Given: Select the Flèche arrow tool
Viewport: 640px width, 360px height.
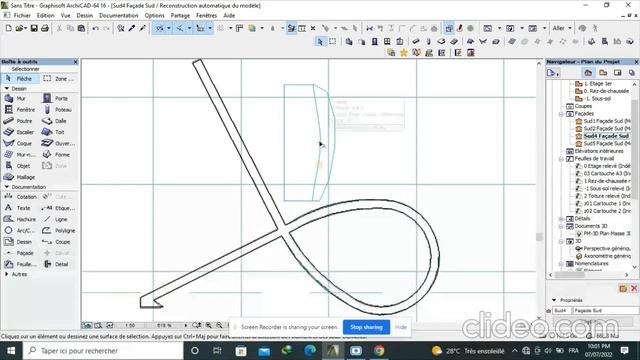Looking at the screenshot, I should point(20,78).
